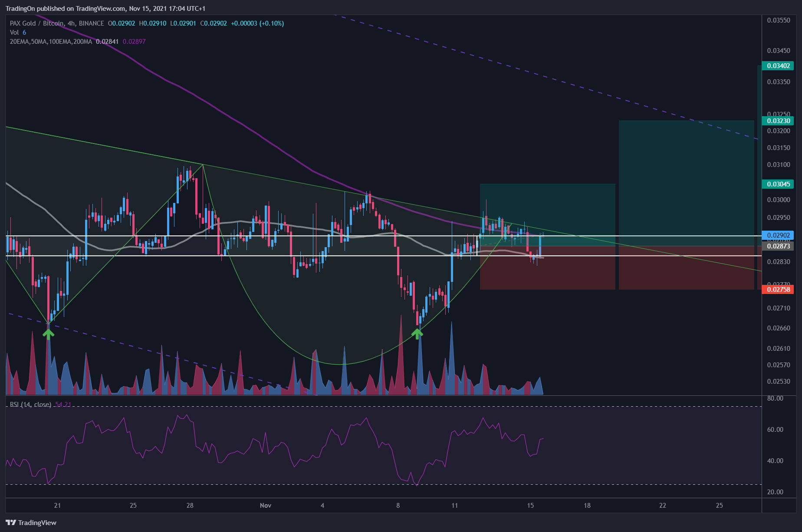Click the RSI (14, close) indicator label
Image resolution: width=802 pixels, height=532 pixels.
click(x=30, y=405)
